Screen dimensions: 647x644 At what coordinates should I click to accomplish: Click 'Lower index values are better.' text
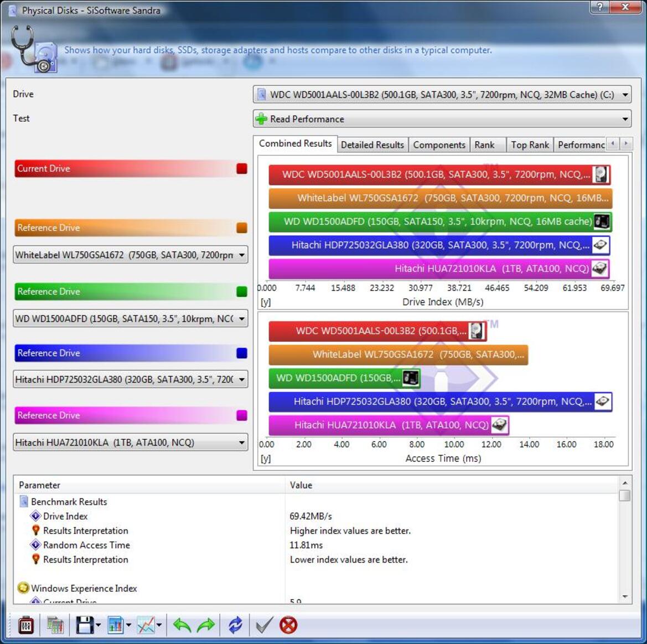(x=349, y=559)
